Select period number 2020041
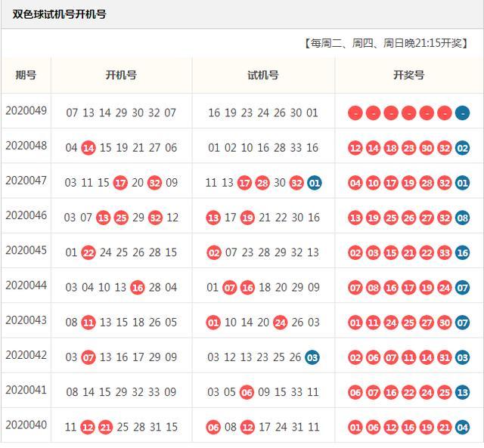Viewport: 484px width, 448px height. click(26, 390)
